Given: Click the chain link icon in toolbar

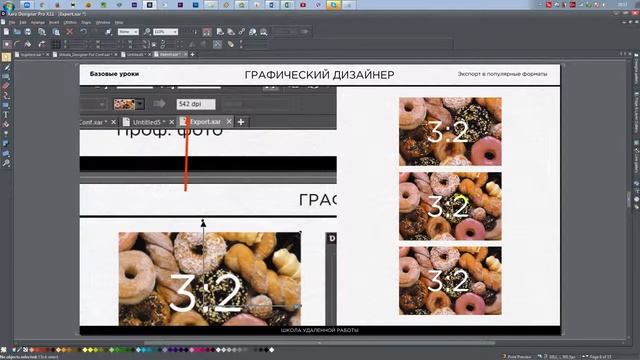Looking at the screenshot, I should click(242, 32).
